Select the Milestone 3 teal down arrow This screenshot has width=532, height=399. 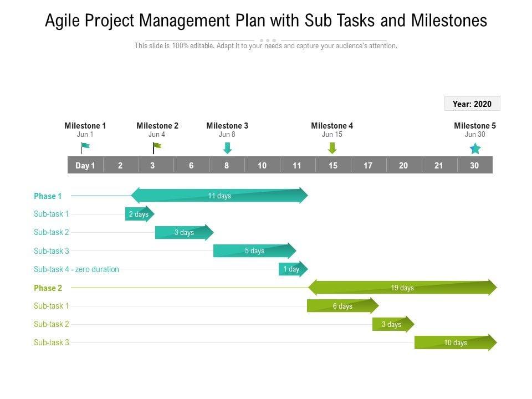pos(227,148)
